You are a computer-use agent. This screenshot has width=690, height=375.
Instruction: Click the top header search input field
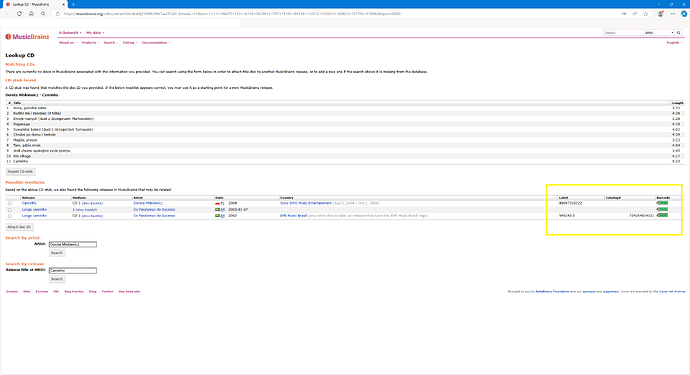pos(623,33)
